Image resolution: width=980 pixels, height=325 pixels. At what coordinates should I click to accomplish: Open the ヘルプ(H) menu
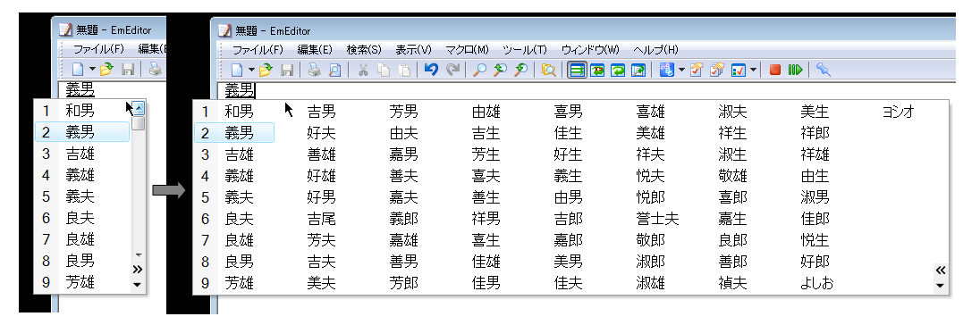click(x=655, y=49)
